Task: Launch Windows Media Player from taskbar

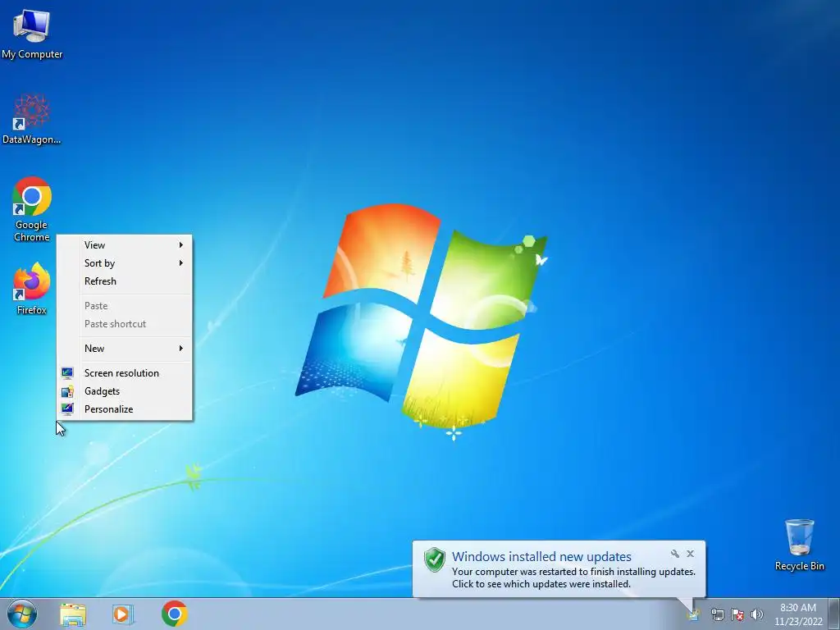Action: [123, 614]
